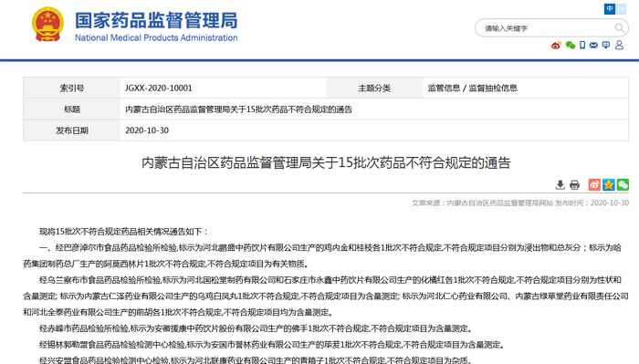Click paragraph starting 经乌兰察布市食品药品检验所
Screen dimensions: 639x364
pyautogui.click(x=326, y=296)
